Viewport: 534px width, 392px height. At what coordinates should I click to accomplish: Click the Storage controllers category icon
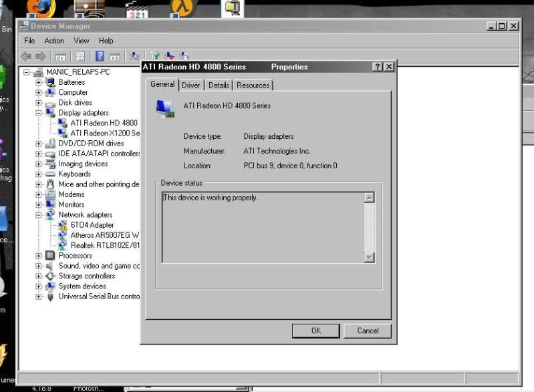point(50,276)
